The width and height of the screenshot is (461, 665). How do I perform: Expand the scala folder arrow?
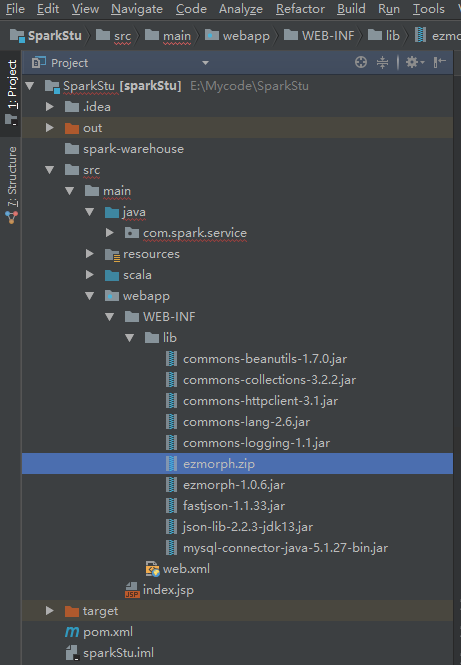click(89, 275)
